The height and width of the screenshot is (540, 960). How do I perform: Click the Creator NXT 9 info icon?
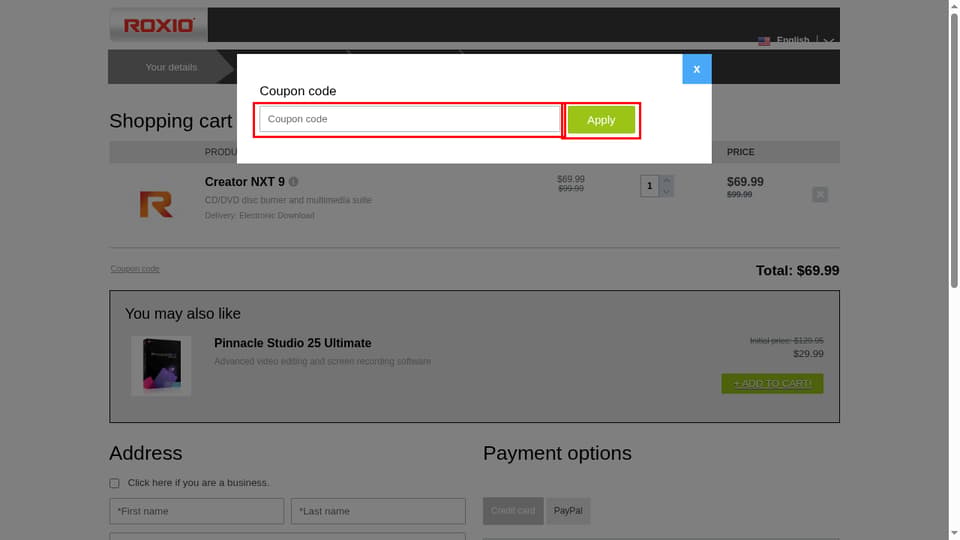coord(294,182)
